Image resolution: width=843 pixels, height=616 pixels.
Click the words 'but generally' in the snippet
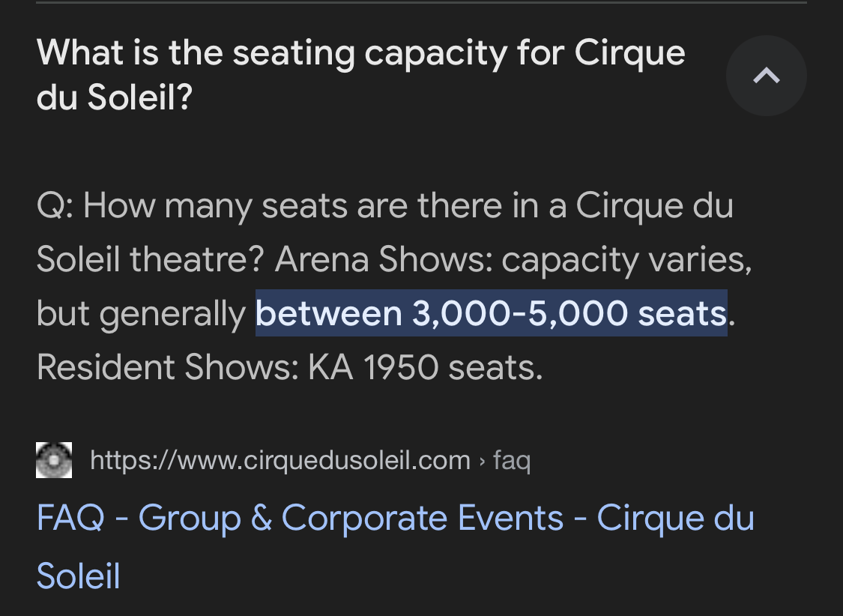pos(142,314)
